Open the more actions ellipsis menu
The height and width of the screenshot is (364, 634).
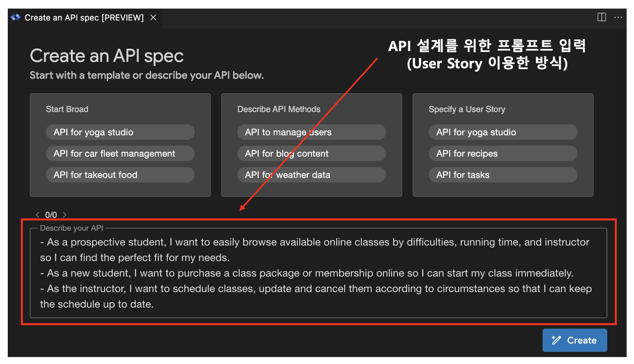(618, 17)
